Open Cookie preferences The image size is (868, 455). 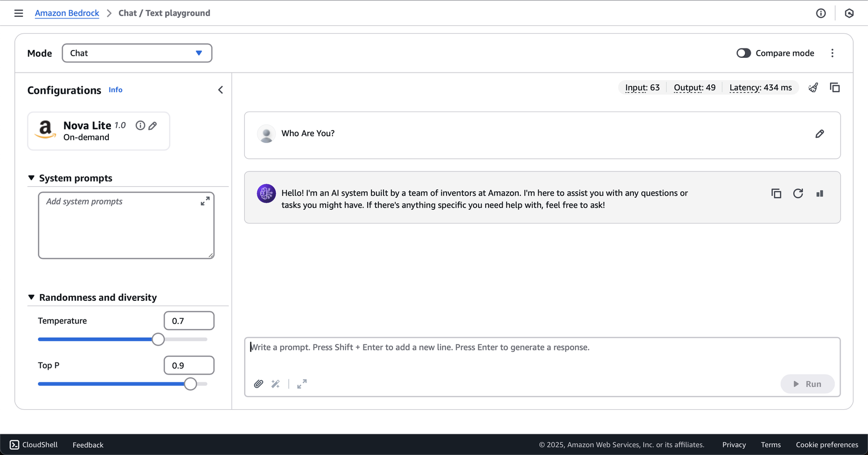827,445
